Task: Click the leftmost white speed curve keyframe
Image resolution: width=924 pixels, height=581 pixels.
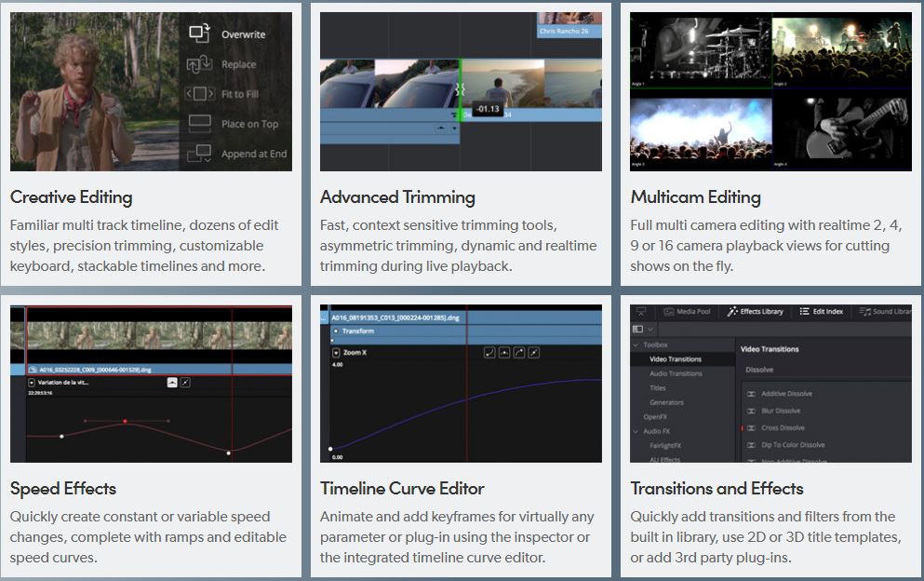Action: click(61, 437)
